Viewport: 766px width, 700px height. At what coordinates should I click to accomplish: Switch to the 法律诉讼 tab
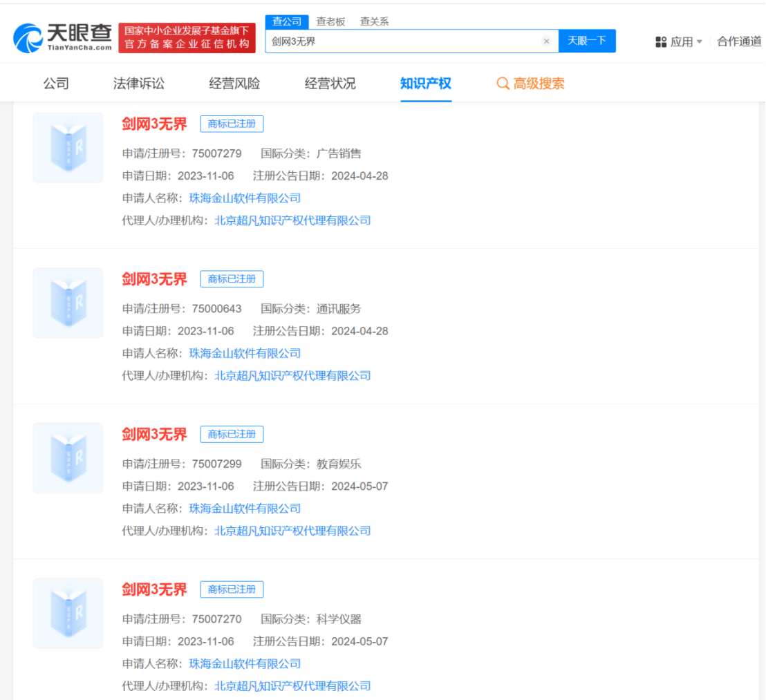[x=139, y=84]
